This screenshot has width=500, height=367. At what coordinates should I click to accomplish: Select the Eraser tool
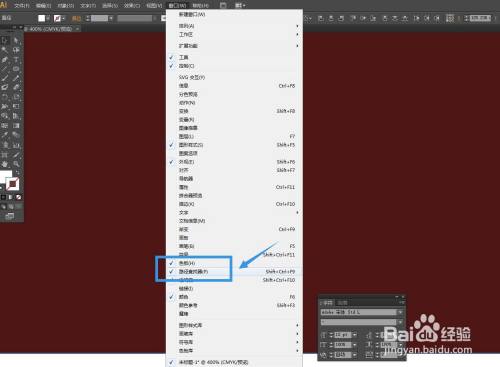point(16,87)
